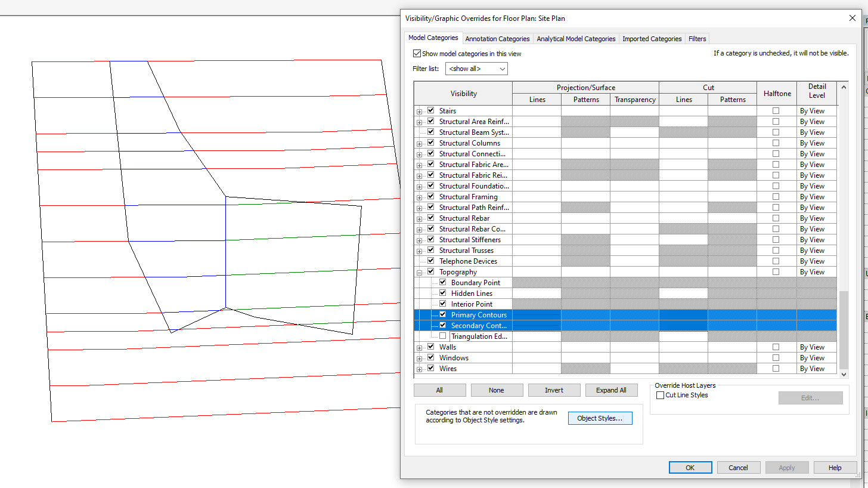
Task: Click the scrollbar down arrow in category list
Action: coord(843,374)
